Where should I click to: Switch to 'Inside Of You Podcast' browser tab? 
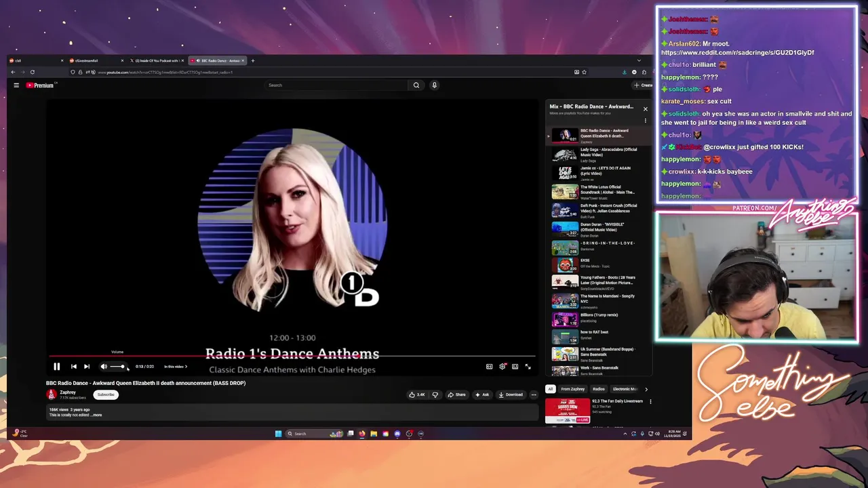tap(156, 61)
